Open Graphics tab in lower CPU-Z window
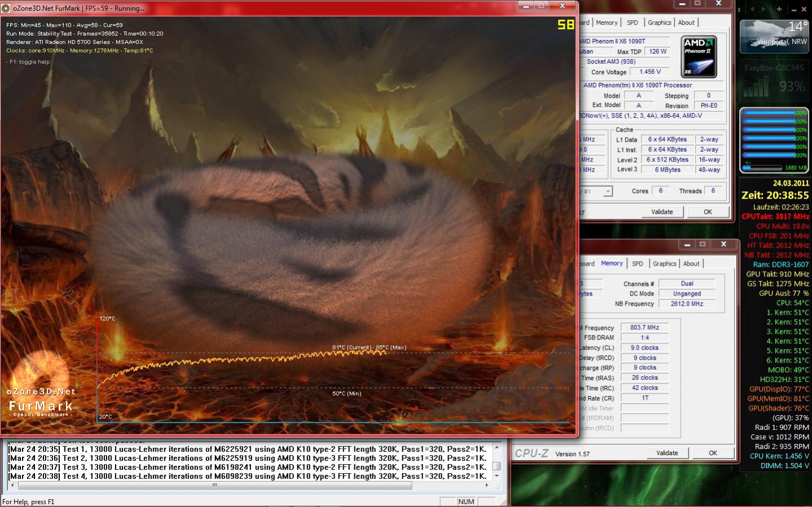Image resolution: width=812 pixels, height=507 pixels. (664, 263)
